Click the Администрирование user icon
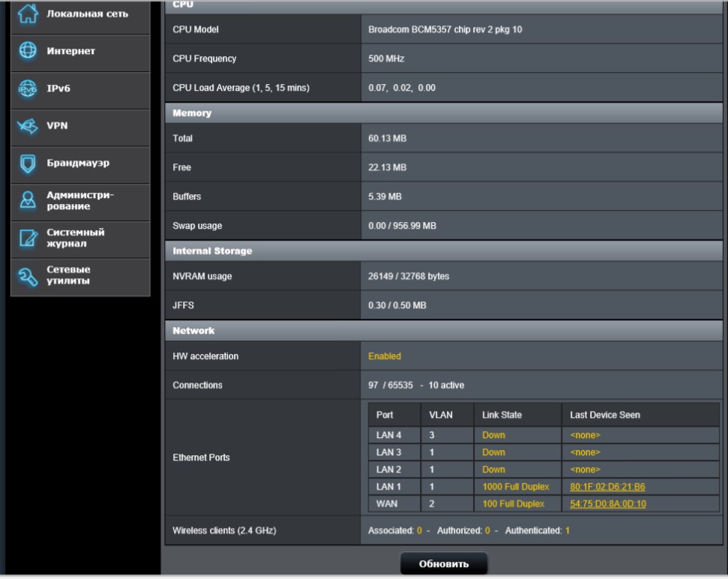 27,201
